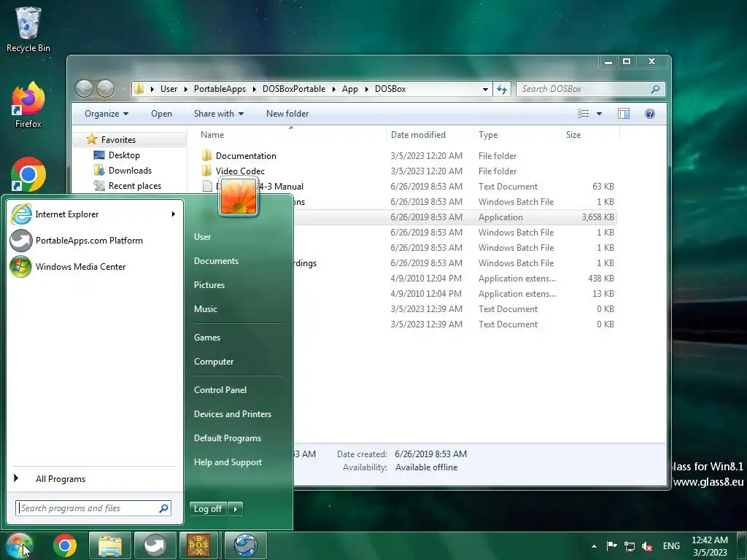Open the address bar history dropdown
Viewport: 747px width, 560px height.
click(485, 89)
